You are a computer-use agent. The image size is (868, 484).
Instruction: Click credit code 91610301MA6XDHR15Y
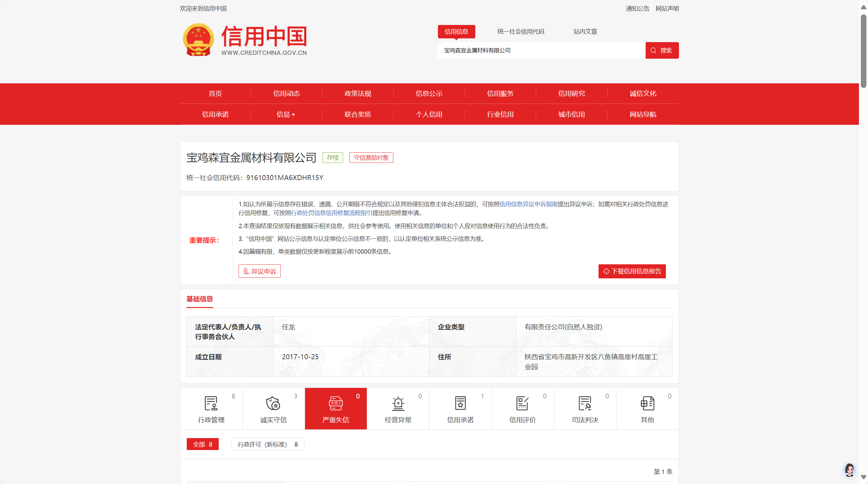[x=285, y=177]
